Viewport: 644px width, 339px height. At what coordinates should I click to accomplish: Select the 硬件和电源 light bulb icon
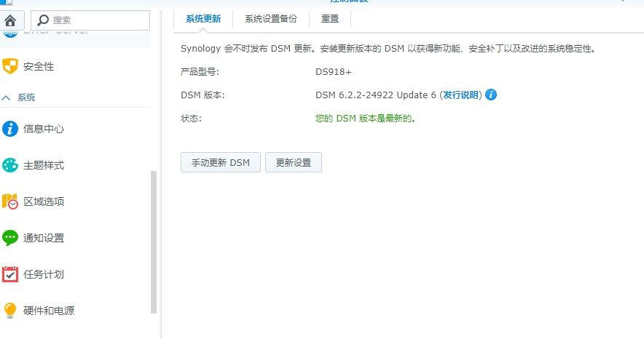(x=10, y=311)
